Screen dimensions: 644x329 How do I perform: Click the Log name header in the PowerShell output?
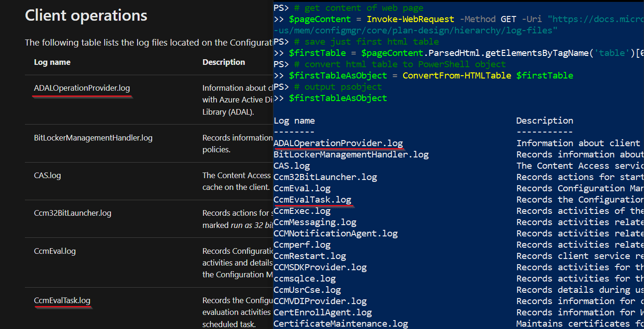(294, 121)
